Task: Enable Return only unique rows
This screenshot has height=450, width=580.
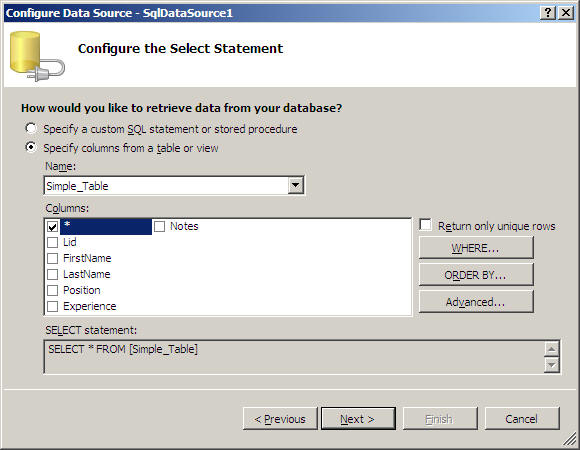Action: pyautogui.click(x=425, y=224)
